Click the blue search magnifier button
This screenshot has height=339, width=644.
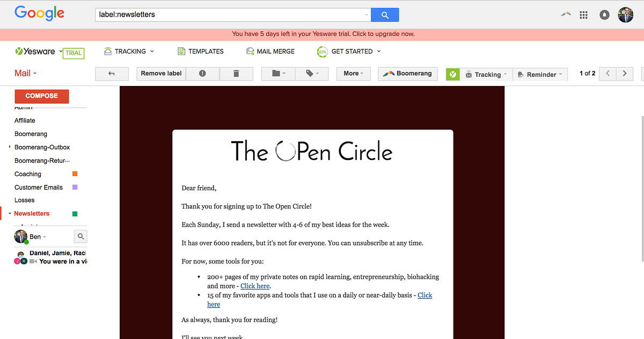pyautogui.click(x=385, y=15)
